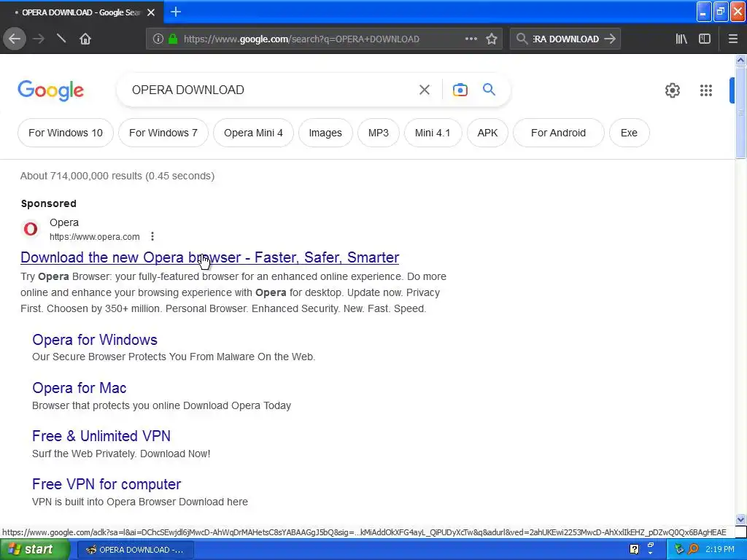Open the Free VPN for computer link
The width and height of the screenshot is (747, 560).
click(x=107, y=484)
